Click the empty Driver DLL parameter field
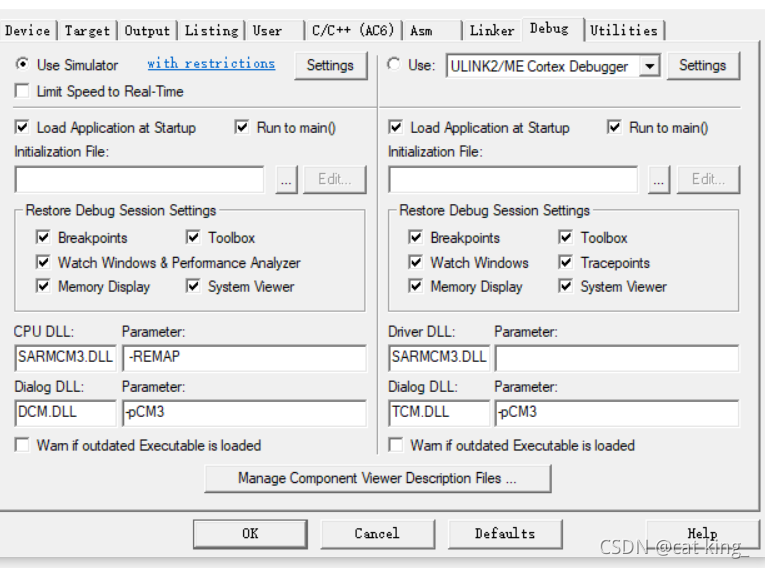Screen dimensions: 765x568 pos(617,358)
